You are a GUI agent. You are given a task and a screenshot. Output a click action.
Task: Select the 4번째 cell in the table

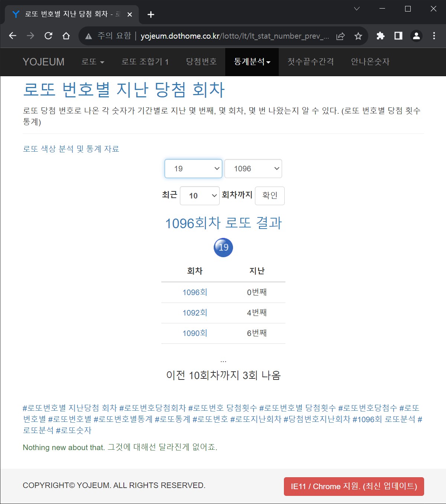pyautogui.click(x=257, y=313)
